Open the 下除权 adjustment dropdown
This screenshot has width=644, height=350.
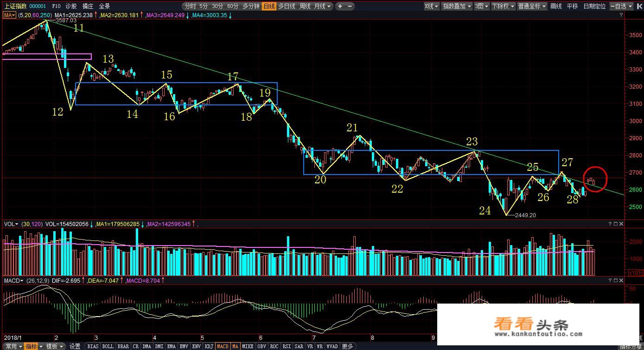(503, 6)
